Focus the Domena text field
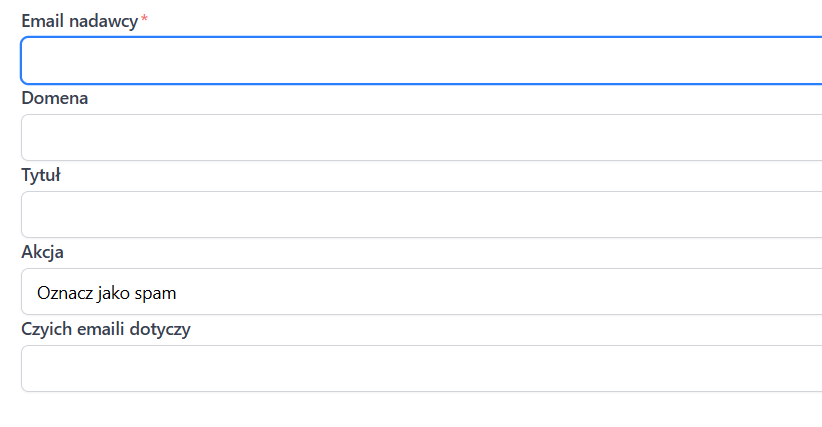Screen dimensions: 822x427 coord(420,138)
